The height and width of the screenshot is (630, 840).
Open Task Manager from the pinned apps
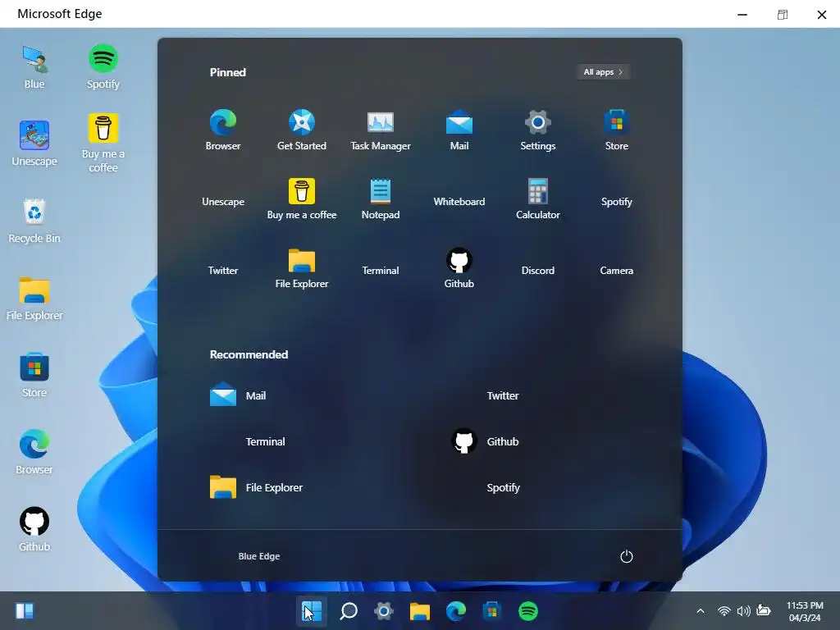point(381,130)
